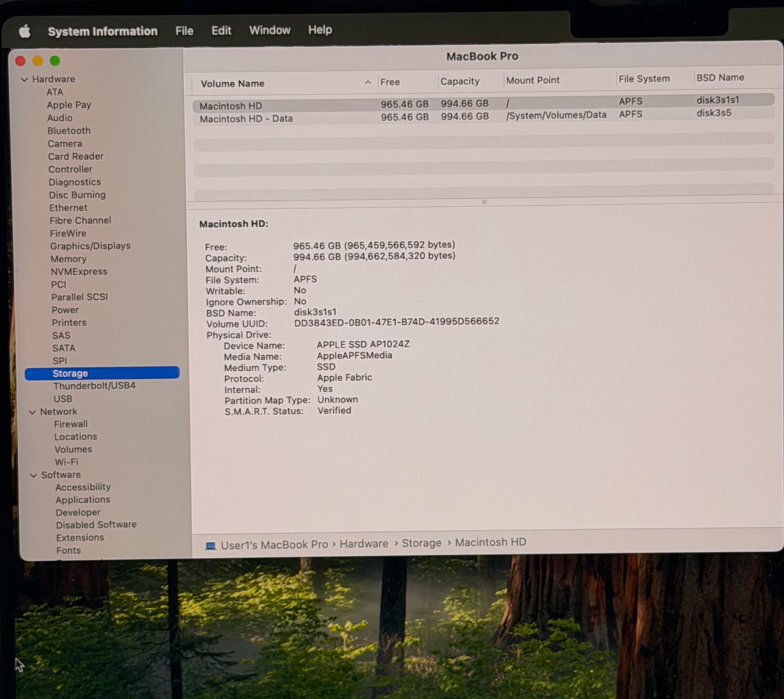784x699 pixels.
Task: Select Power in the sidebar
Action: click(65, 310)
